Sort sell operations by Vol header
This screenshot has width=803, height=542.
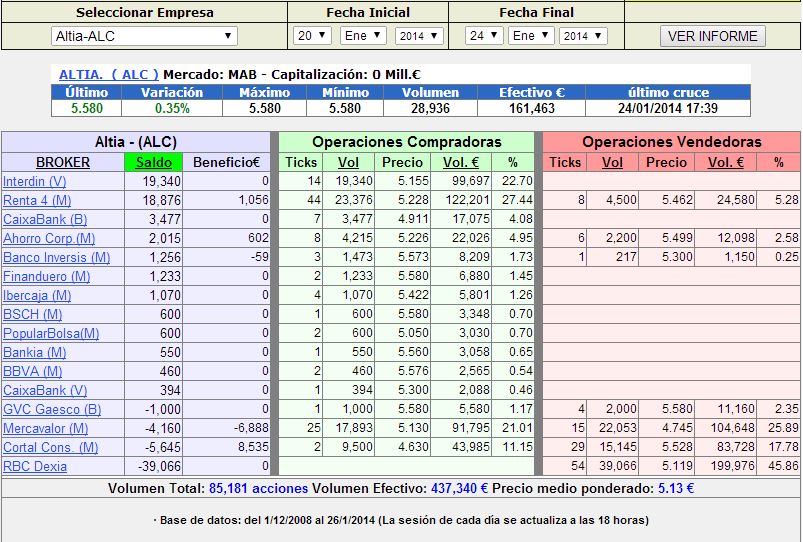tap(613, 162)
